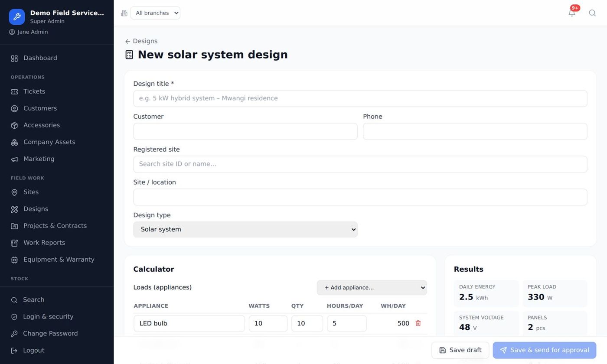Click the Registered site search field
Image resolution: width=607 pixels, height=364 pixels.
(x=360, y=164)
